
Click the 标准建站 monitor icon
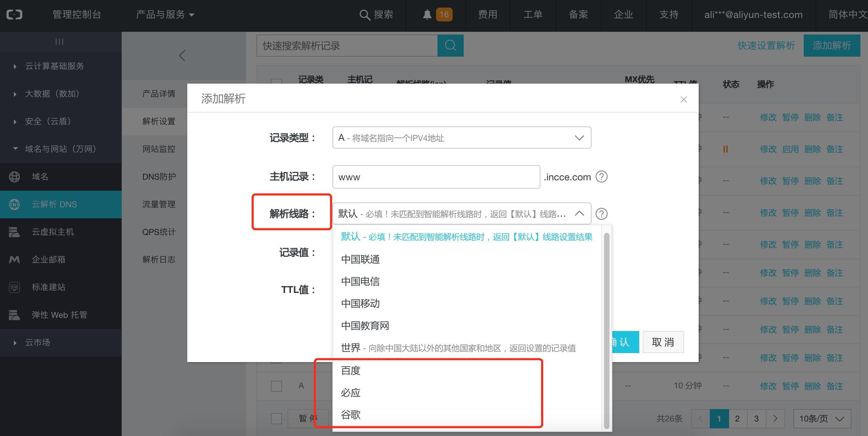tap(15, 287)
